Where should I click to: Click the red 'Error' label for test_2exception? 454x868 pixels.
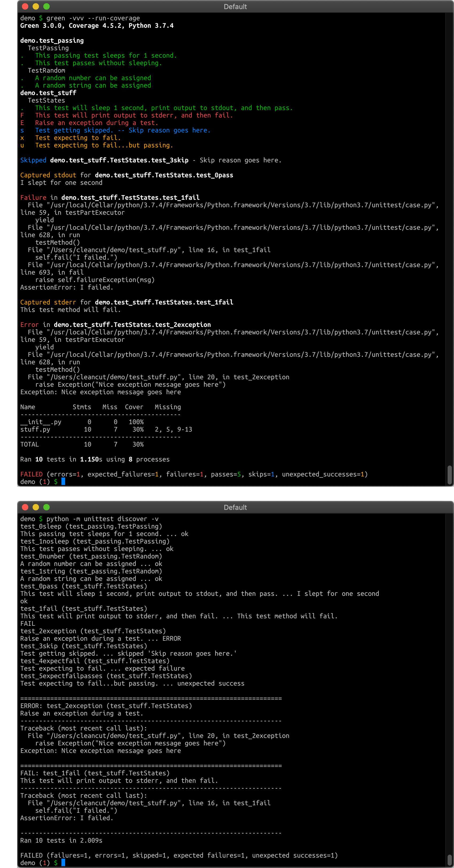(29, 324)
